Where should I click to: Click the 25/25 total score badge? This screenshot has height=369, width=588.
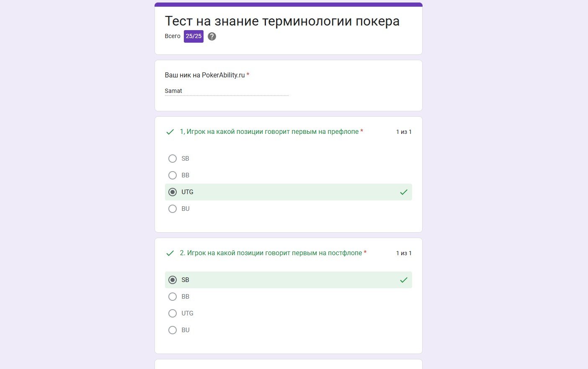[x=193, y=36]
